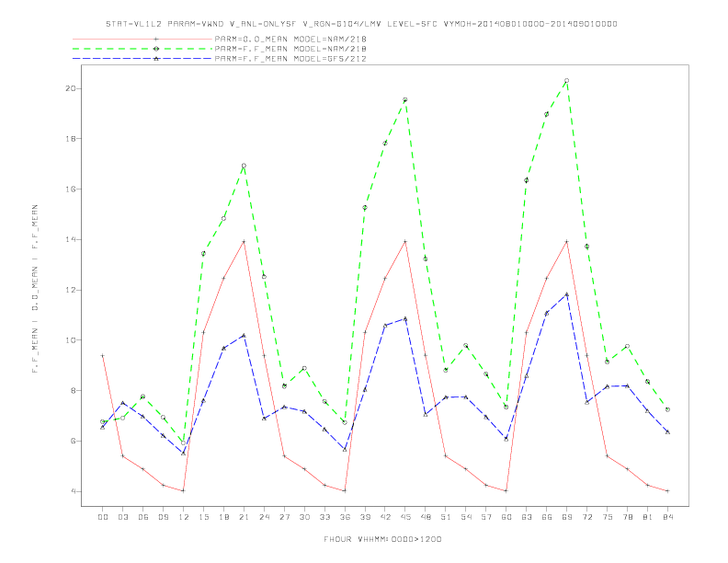Click x-axis tick label 63
Image resolution: width=728 pixels, height=563 pixels.
click(527, 517)
